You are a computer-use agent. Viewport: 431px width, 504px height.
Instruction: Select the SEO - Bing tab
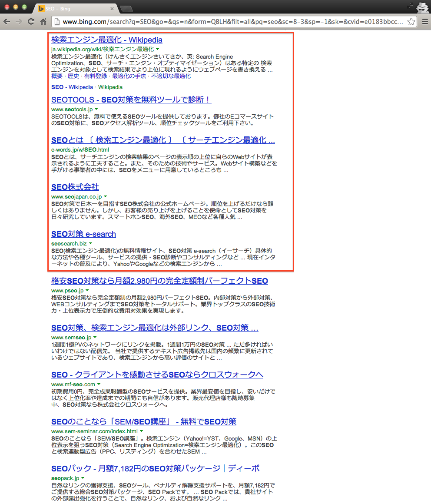click(76, 9)
